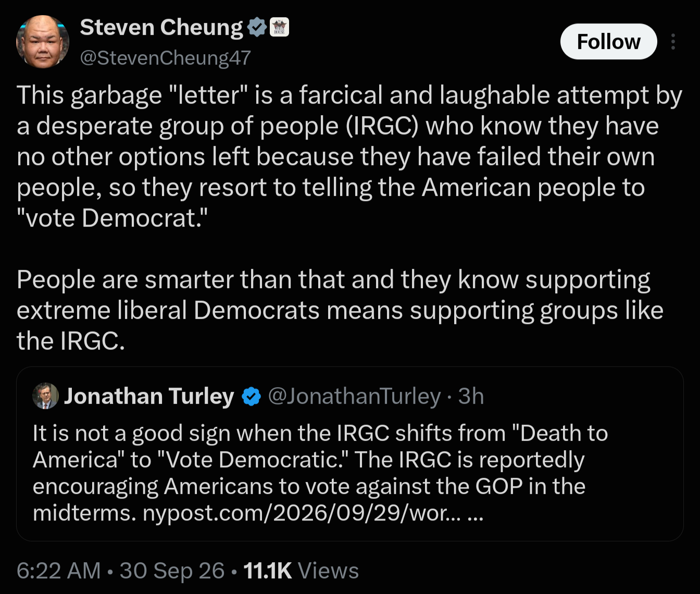Follow Steven Cheung's account
The image size is (700, 594).
[608, 42]
